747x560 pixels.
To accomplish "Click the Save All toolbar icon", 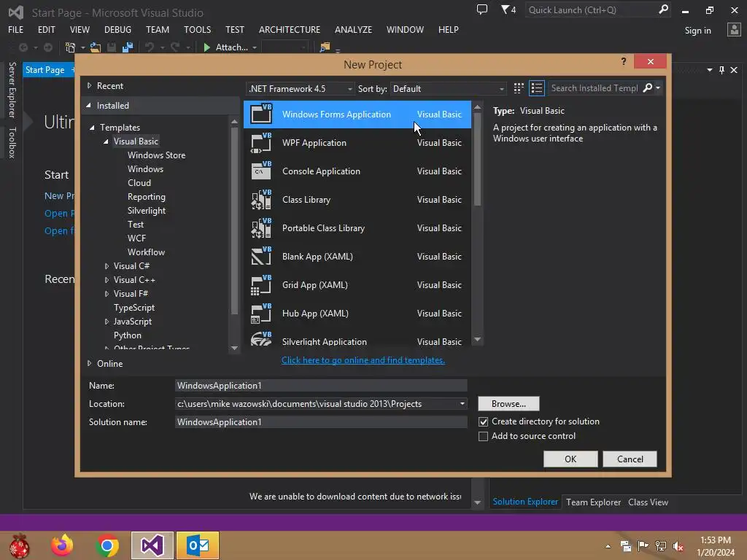I will (127, 47).
